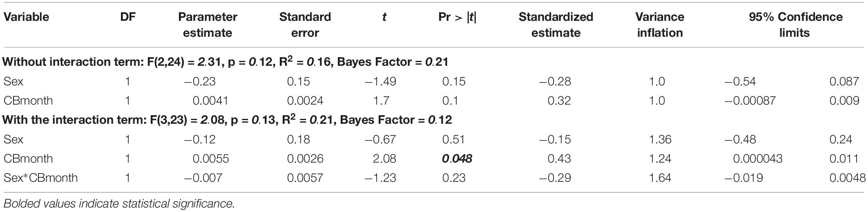Click the 0.087 upper confidence limit
868x212 pixels.
[844, 81]
